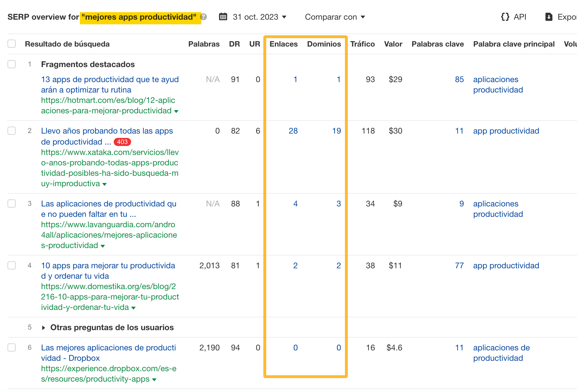Click the red 403 status badge
The height and width of the screenshot is (392, 577).
click(122, 142)
